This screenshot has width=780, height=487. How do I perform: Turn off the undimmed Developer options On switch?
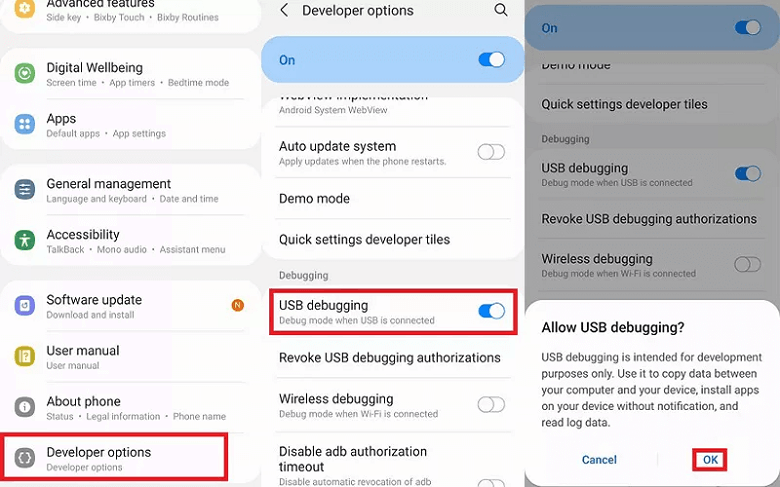(491, 60)
